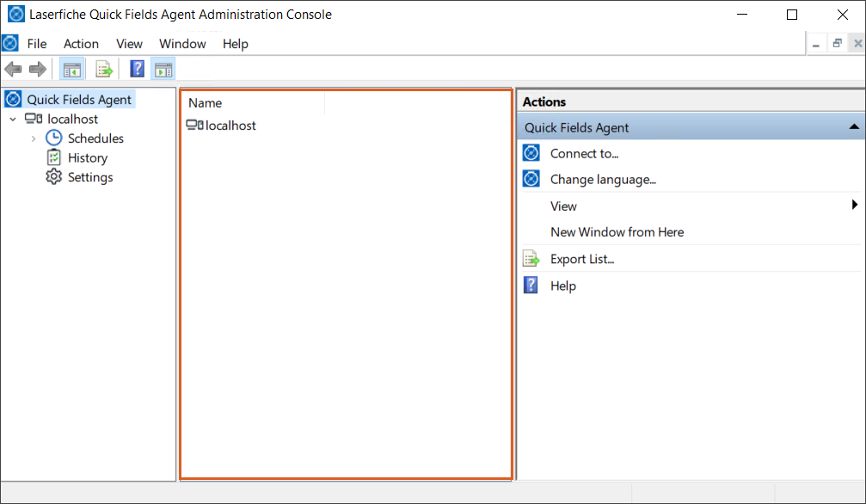This screenshot has height=504, width=866.
Task: Select the Schedules clock icon
Action: click(53, 138)
